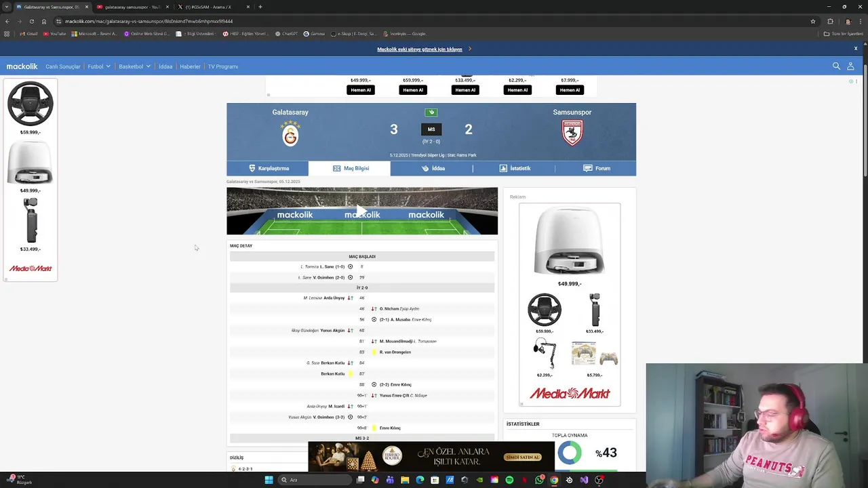Select the Maç Bilgisi tab
Screen dimensions: 868x488
350,168
